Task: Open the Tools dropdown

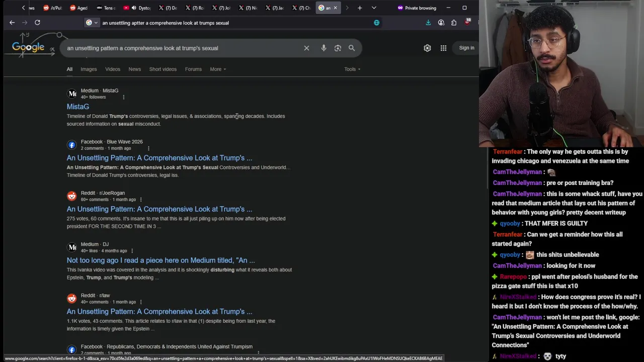Action: tap(352, 69)
